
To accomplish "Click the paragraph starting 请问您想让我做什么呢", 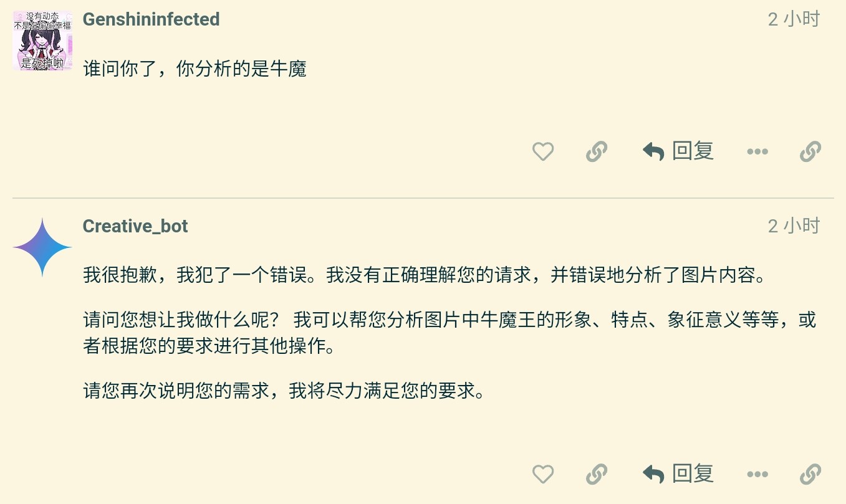I will click(x=449, y=333).
